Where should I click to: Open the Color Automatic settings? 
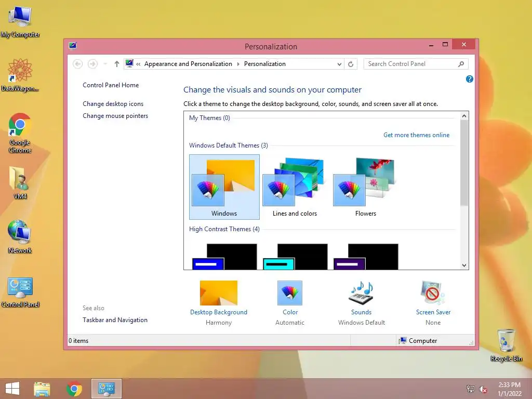coord(290,303)
